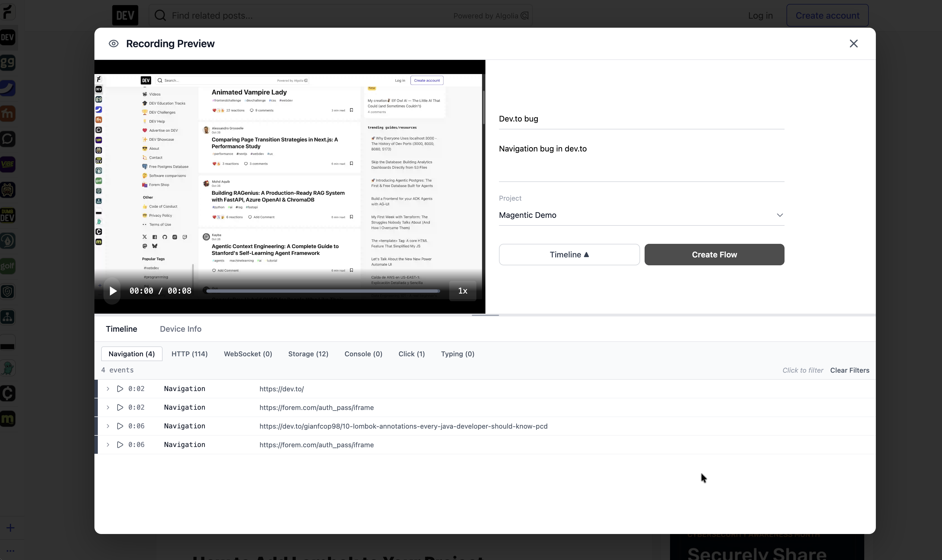942x560 pixels.
Task: Select the HTTP (114) event filter
Action: (189, 354)
